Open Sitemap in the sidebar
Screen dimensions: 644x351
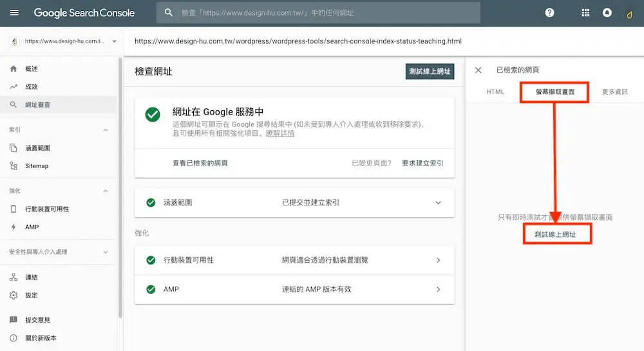(37, 166)
